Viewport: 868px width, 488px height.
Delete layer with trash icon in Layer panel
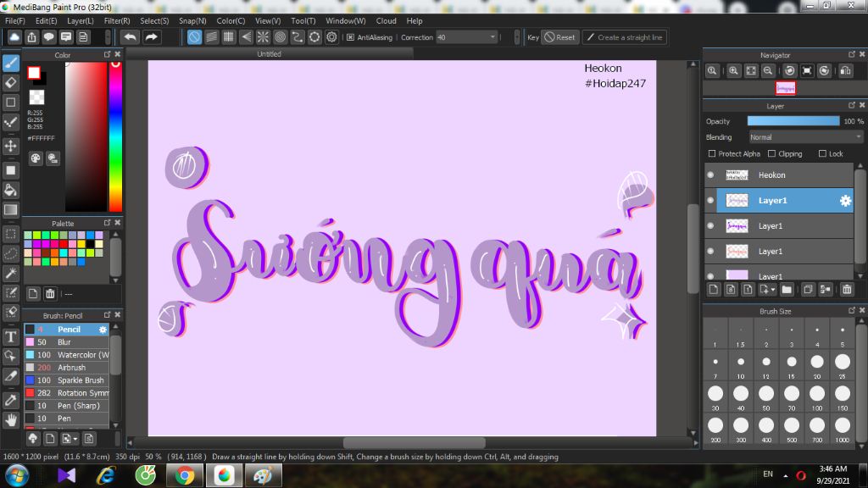coord(847,290)
